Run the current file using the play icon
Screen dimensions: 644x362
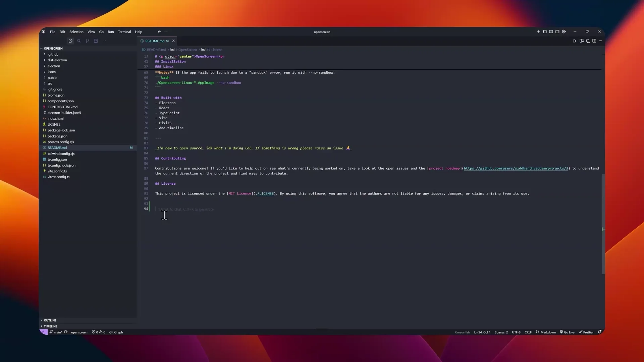click(x=575, y=41)
